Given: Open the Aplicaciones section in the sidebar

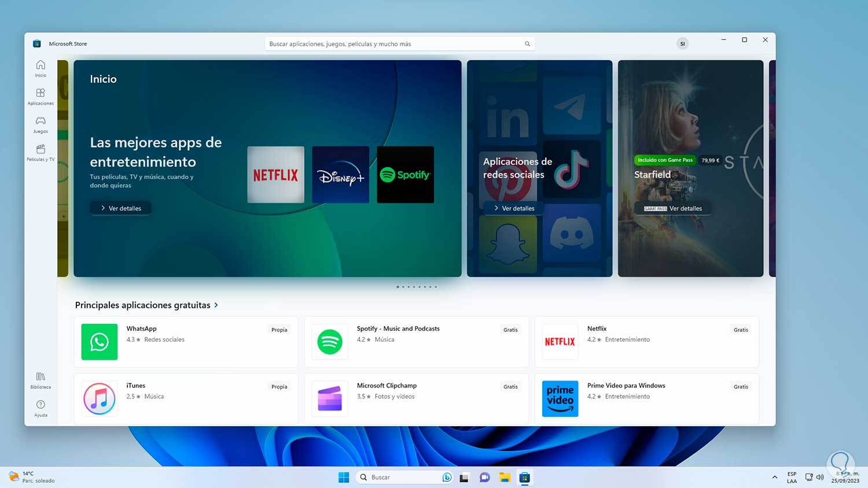Looking at the screenshot, I should 41,97.
